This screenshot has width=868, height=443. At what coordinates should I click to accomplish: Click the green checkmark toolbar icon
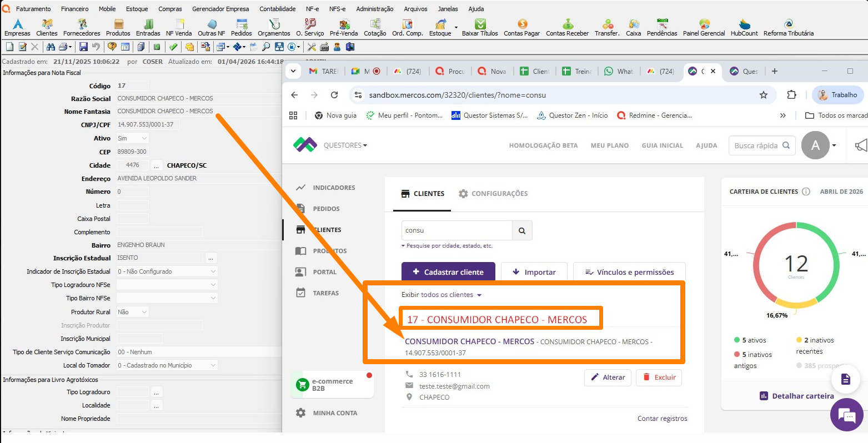173,47
